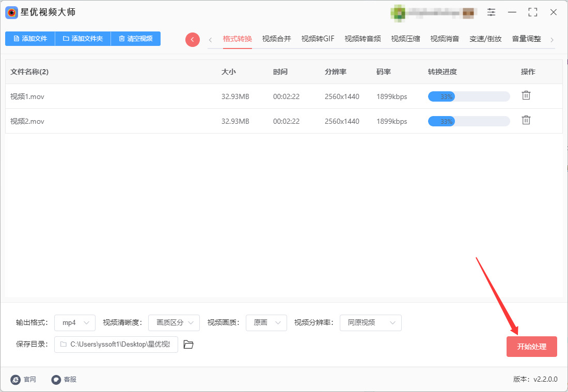Open the settings sliders icon in title bar
The height and width of the screenshot is (392, 568).
[x=491, y=12]
